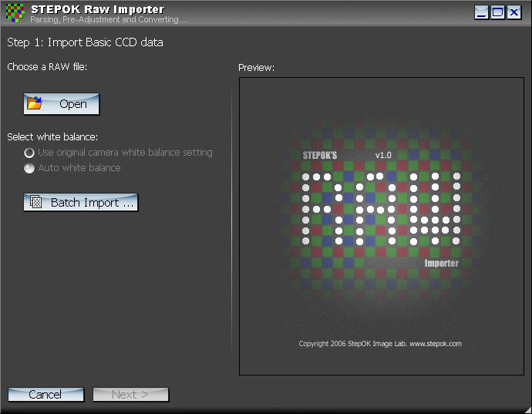Click the disabled Next > button
This screenshot has height=414, width=532.
130,395
